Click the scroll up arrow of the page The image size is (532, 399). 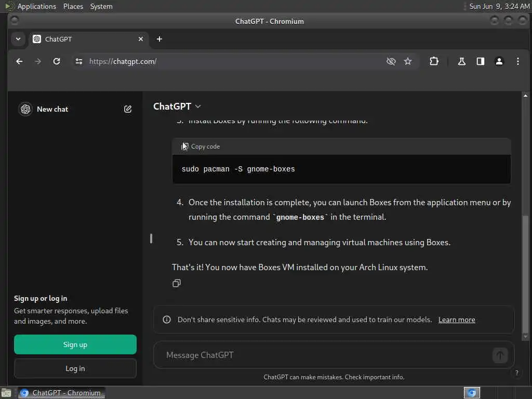point(525,96)
